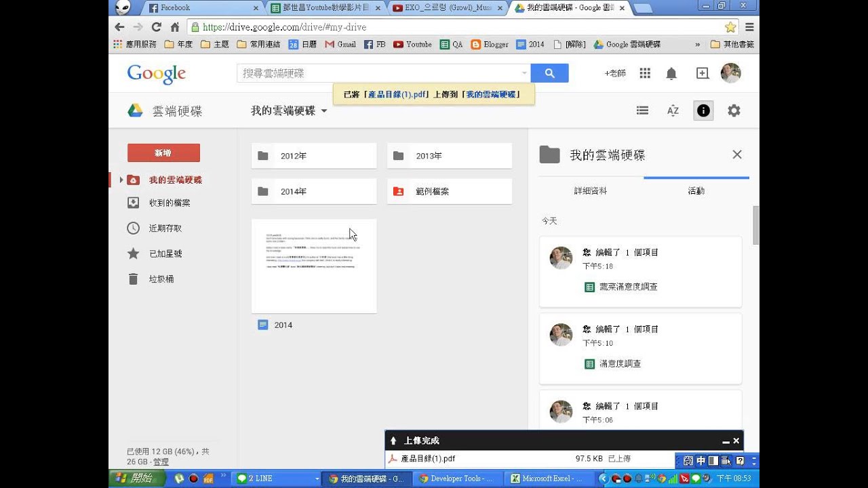Expand the search box options arrow
Screen dimensions: 868x488
[524, 73]
